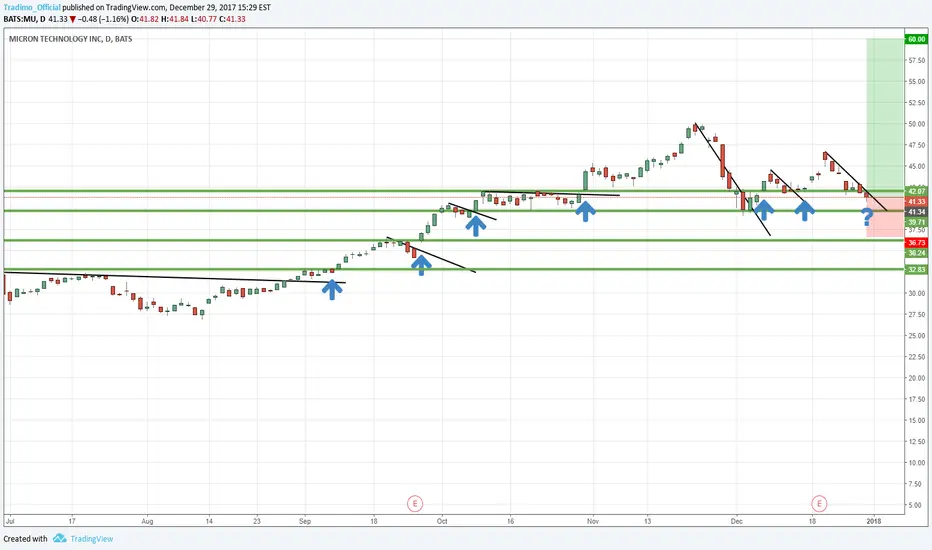Click the 15.00 price scale label
The image size is (932, 550).
coord(917,420)
